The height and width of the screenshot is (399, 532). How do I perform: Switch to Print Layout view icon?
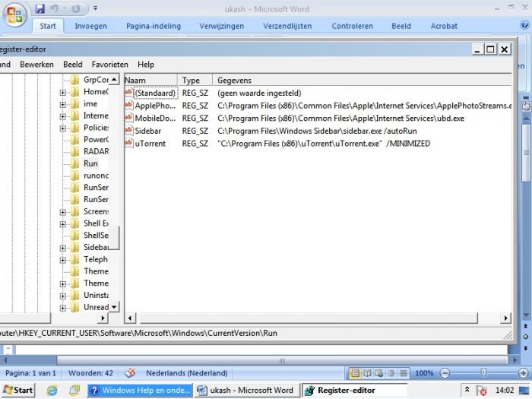pos(355,374)
